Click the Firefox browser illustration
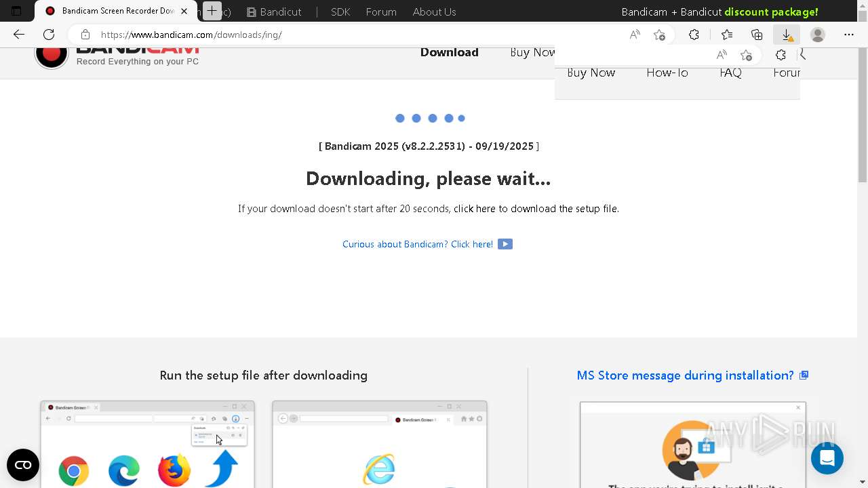The width and height of the screenshot is (868, 488). [x=174, y=470]
